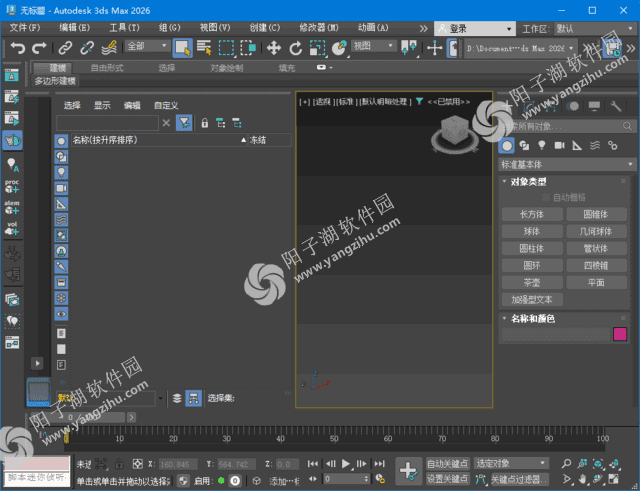This screenshot has width=640, height=491.
Task: Open the pink object color swatch
Action: click(x=620, y=334)
